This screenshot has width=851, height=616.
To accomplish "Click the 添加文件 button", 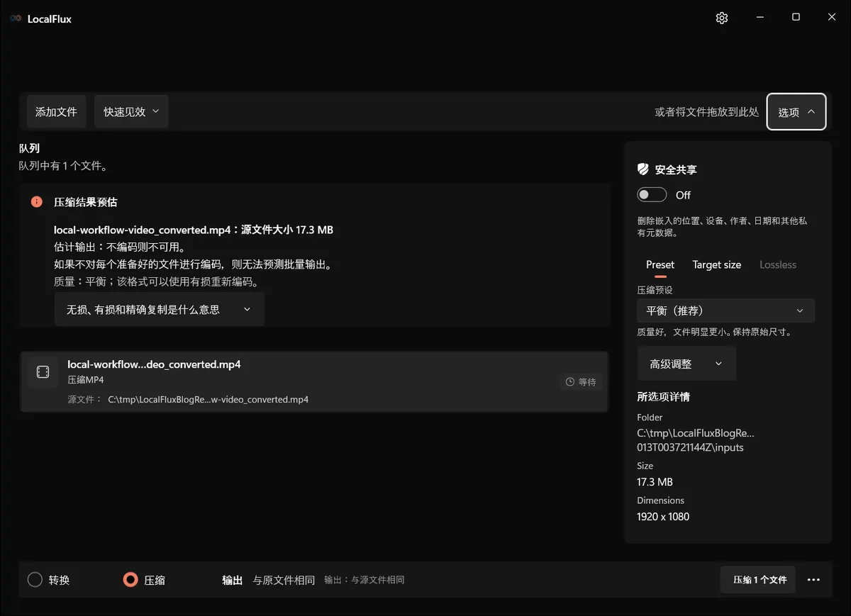I will tap(56, 112).
